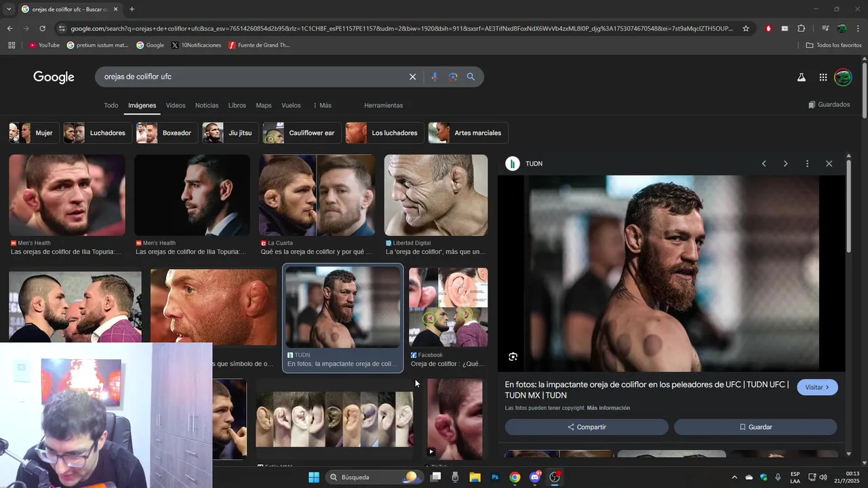Viewport: 868px width, 488px height.
Task: Open La Cuarta image result
Action: click(x=317, y=195)
